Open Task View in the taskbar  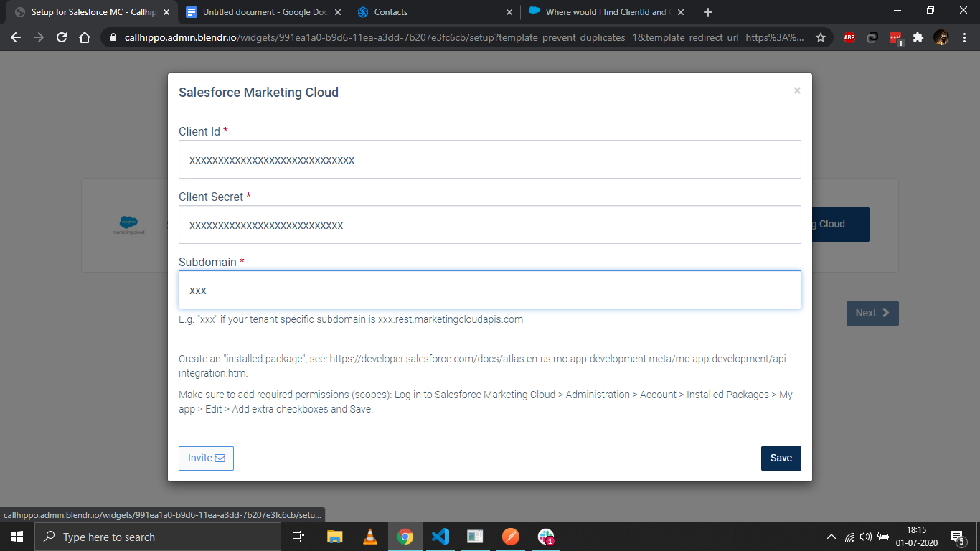point(298,537)
